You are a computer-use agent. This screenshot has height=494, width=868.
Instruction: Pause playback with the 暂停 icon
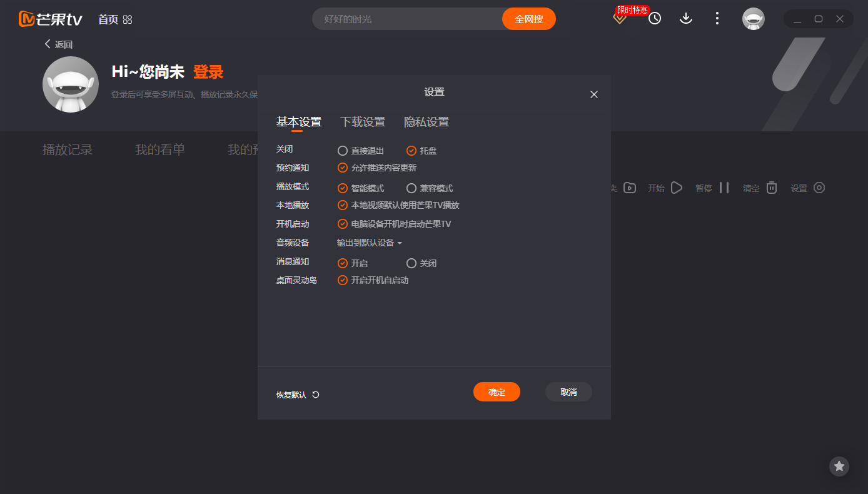(725, 187)
